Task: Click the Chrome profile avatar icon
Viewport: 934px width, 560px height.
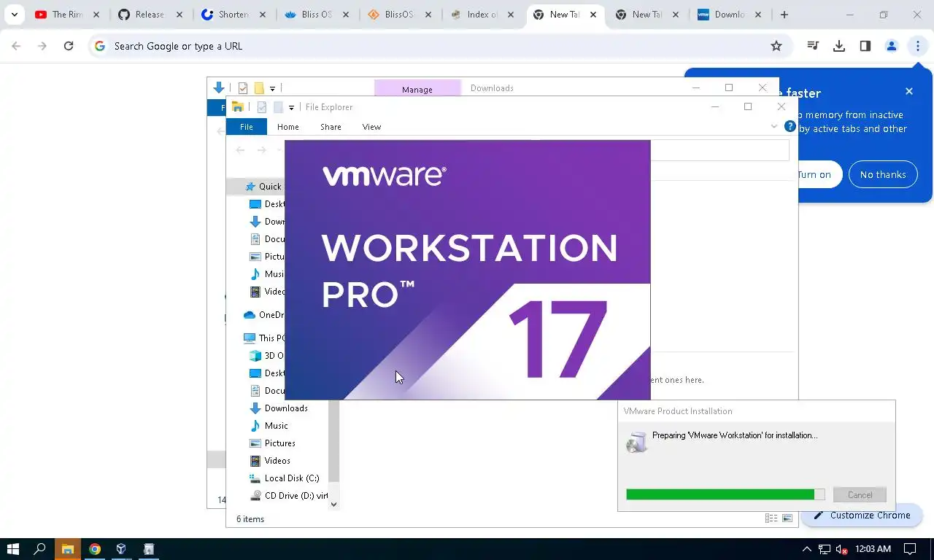Action: point(891,46)
